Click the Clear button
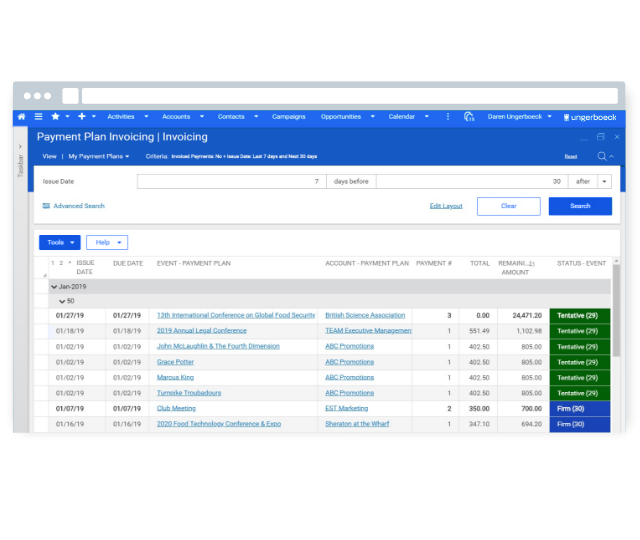 tap(508, 206)
